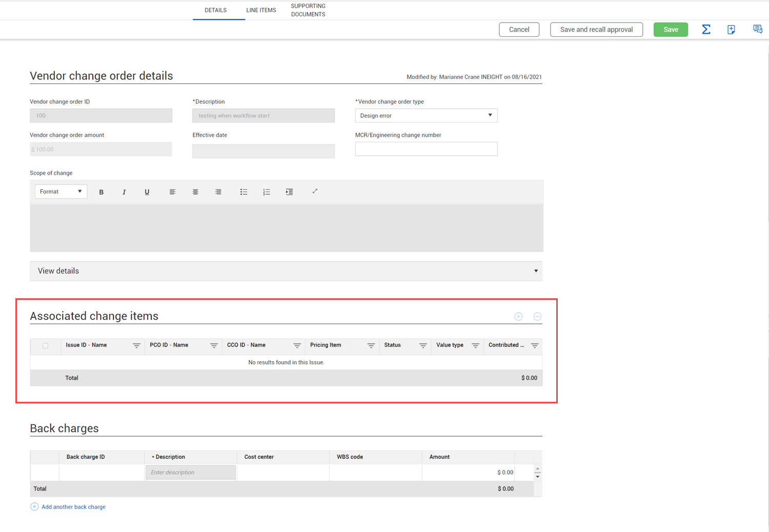The width and height of the screenshot is (769, 532).
Task: Apply italic formatting in Scope of change
Action: point(124,192)
